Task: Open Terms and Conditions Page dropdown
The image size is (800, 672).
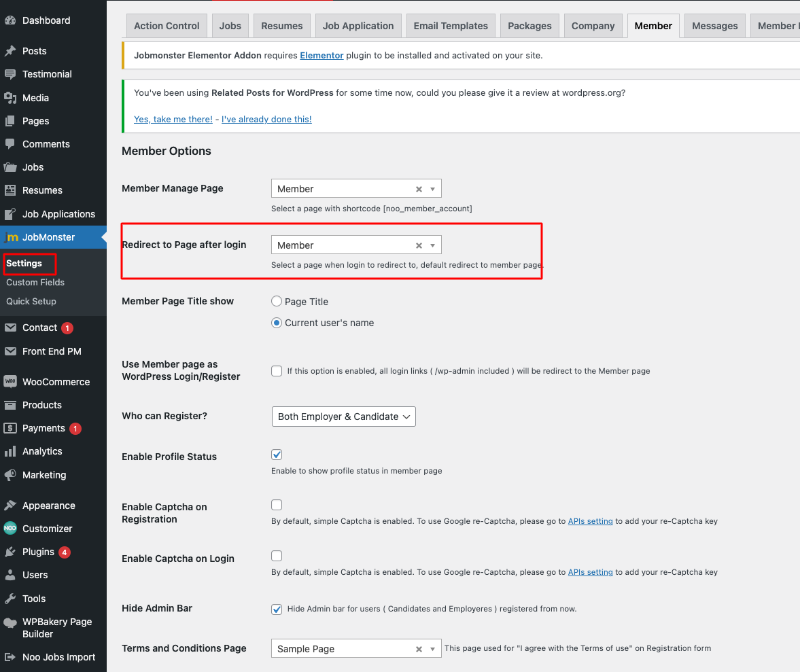Action: click(x=356, y=648)
